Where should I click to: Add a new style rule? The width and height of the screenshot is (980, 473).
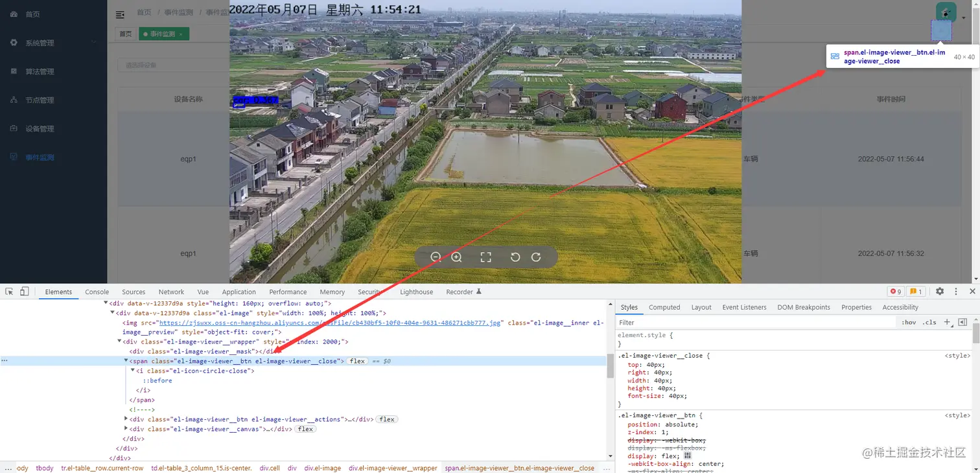point(947,322)
